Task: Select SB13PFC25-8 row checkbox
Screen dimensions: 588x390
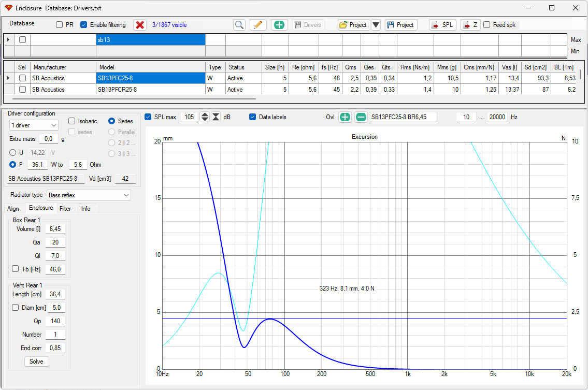Action: tap(22, 78)
